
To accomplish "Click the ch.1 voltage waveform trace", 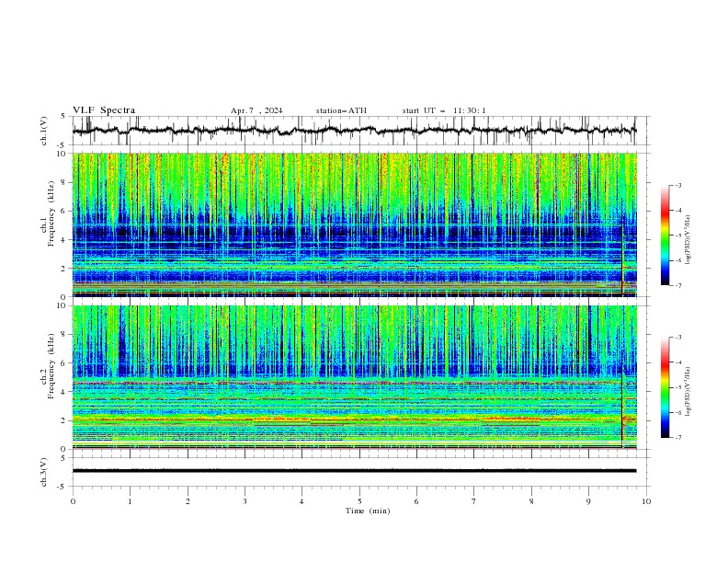I will (354, 131).
